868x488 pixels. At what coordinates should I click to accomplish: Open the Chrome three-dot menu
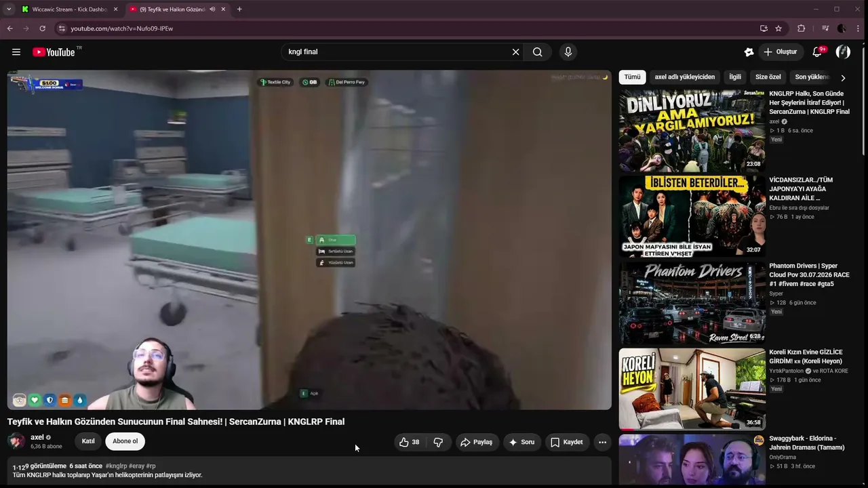point(857,28)
